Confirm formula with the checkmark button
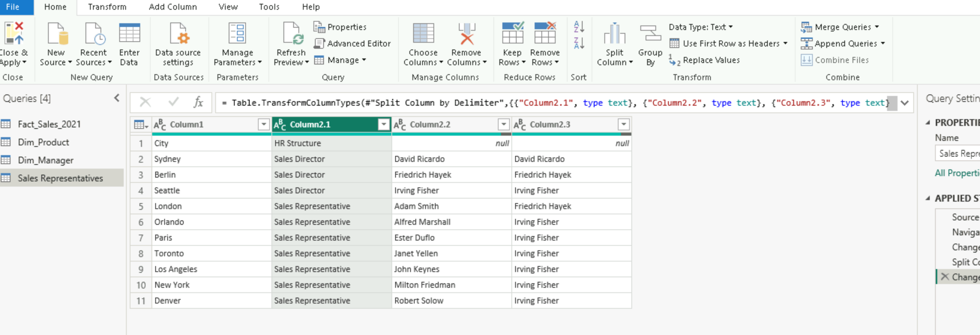 point(174,102)
